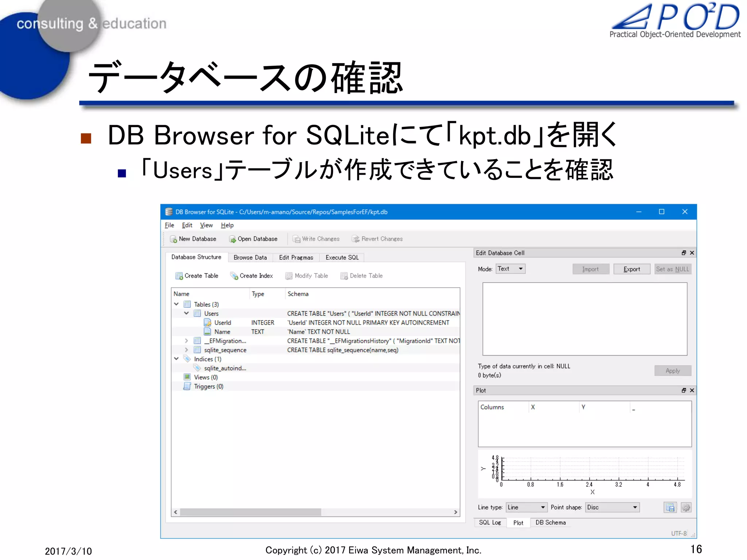Click the Columns header in Plot panel
This screenshot has width=747, height=560.
tap(503, 407)
